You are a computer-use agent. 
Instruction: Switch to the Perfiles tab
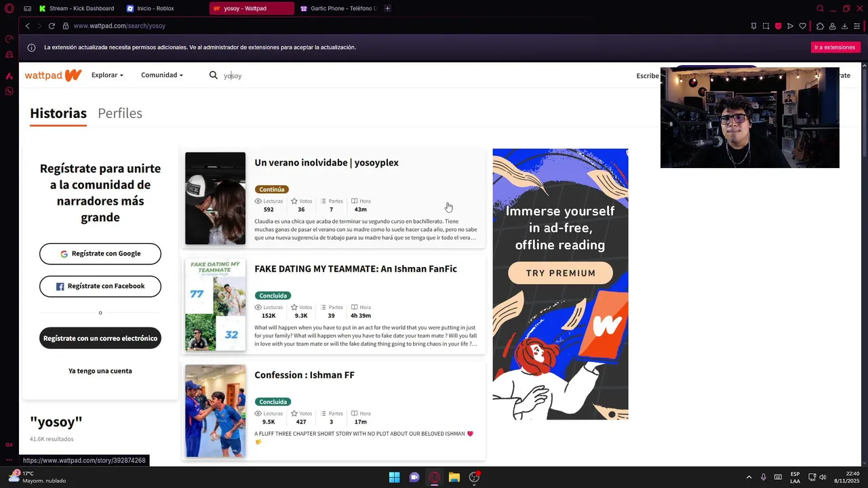click(x=120, y=113)
